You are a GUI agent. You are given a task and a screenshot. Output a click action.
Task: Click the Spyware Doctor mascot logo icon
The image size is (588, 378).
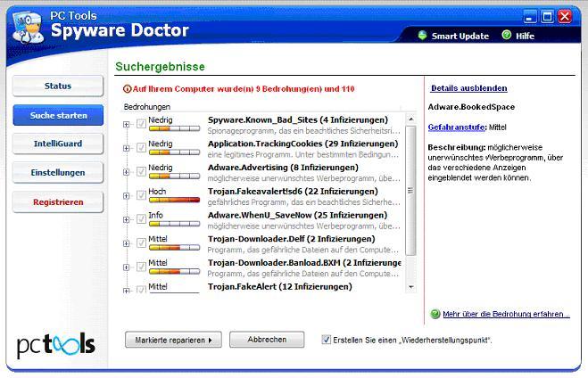[28, 27]
